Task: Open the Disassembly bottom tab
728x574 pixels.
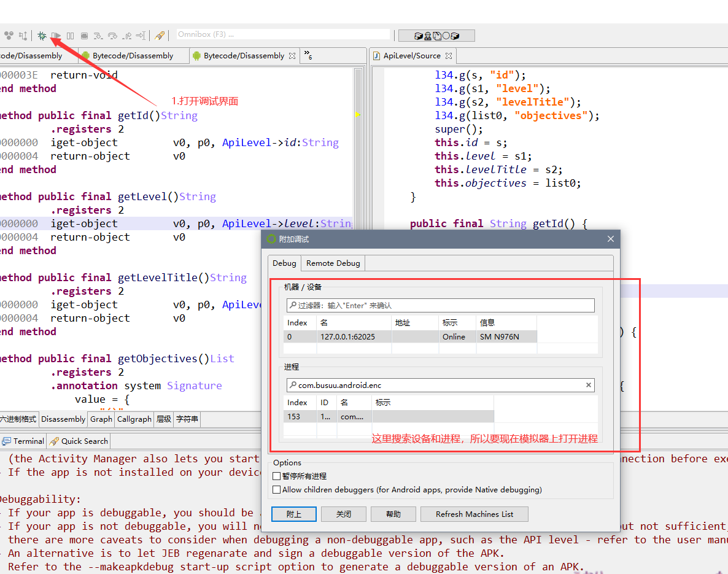Action: tap(63, 419)
